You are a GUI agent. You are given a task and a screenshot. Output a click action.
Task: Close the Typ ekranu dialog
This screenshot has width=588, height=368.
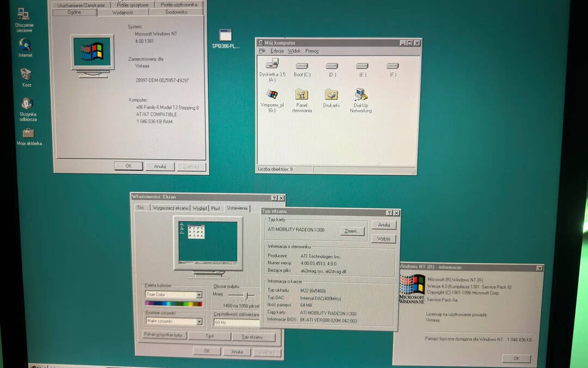[396, 213]
